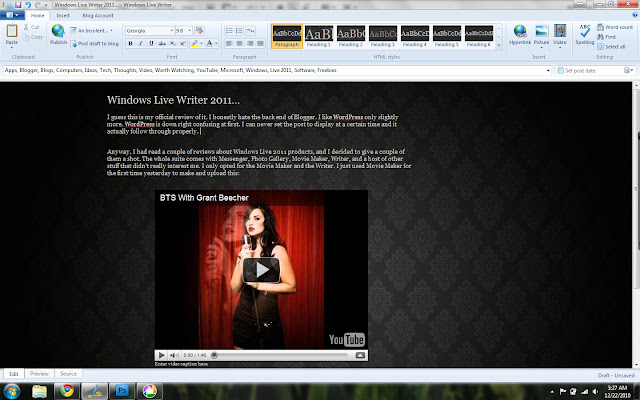Apply blockquote formatting

pyautogui.click(x=251, y=31)
